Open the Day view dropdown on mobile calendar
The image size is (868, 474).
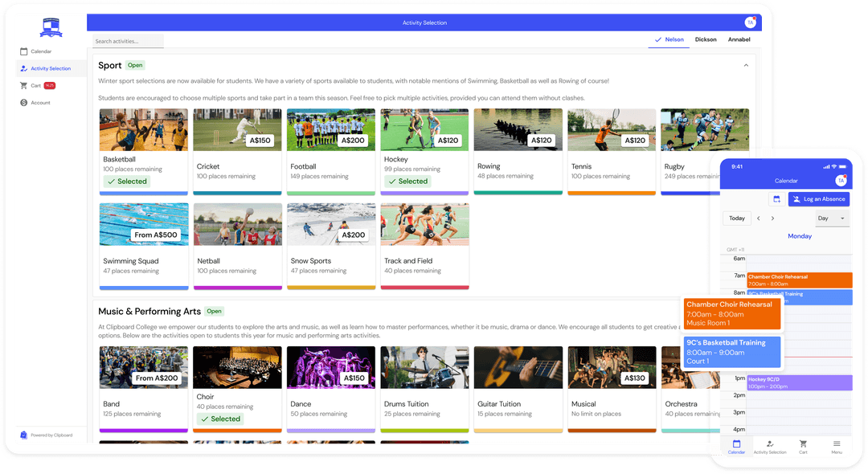click(832, 218)
